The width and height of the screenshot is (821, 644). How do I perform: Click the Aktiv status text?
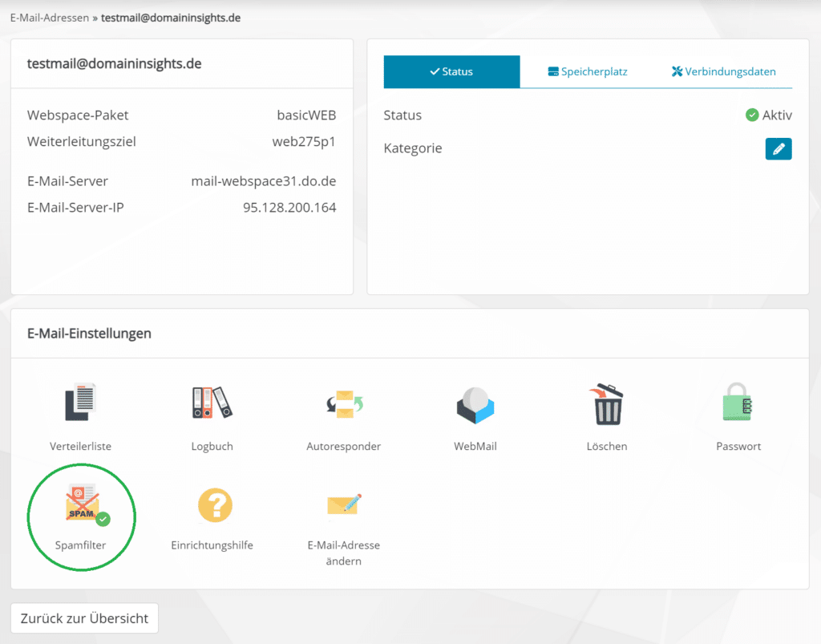777,115
